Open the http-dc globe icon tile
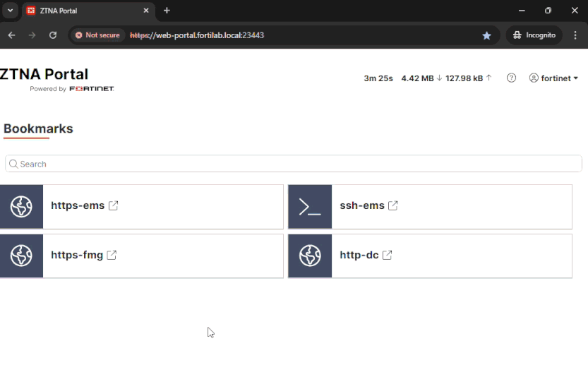This screenshot has width=588, height=365. 310,256
